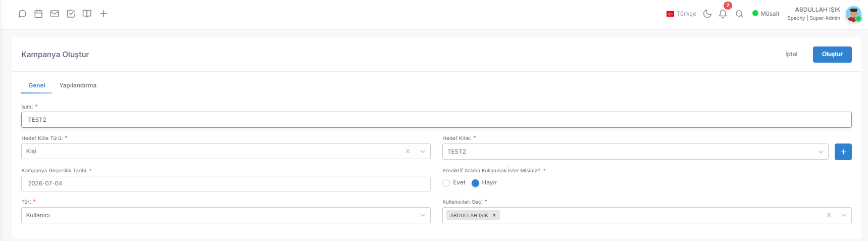Image resolution: width=868 pixels, height=241 pixels.
Task: Open Türkçe language selector
Action: [x=681, y=14]
